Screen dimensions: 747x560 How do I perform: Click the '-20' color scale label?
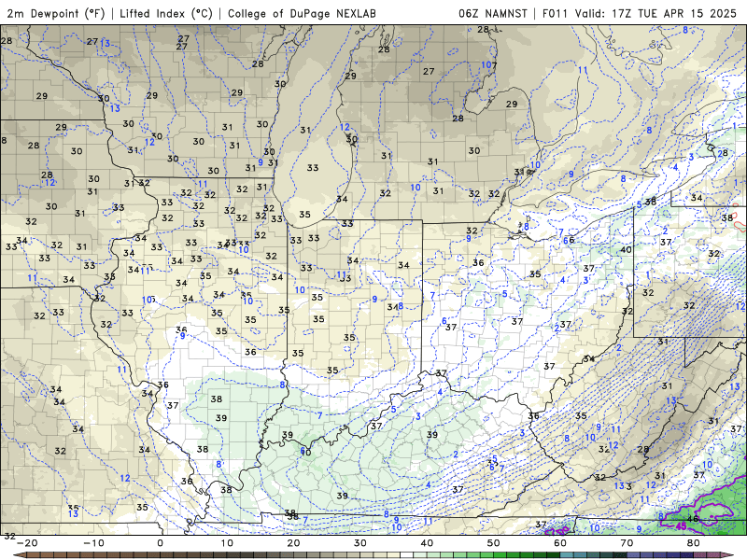click(27, 543)
